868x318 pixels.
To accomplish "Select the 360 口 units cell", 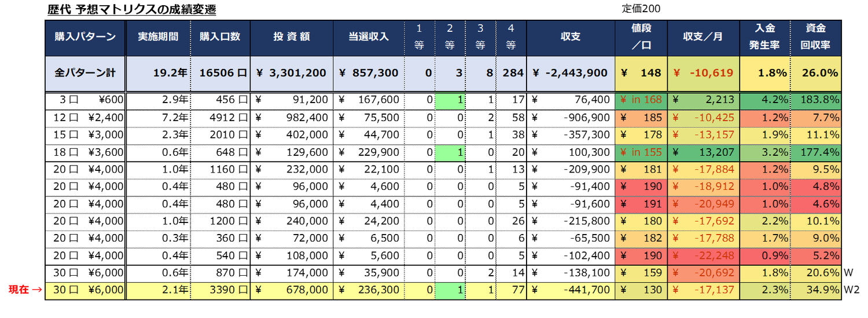I will tap(220, 239).
